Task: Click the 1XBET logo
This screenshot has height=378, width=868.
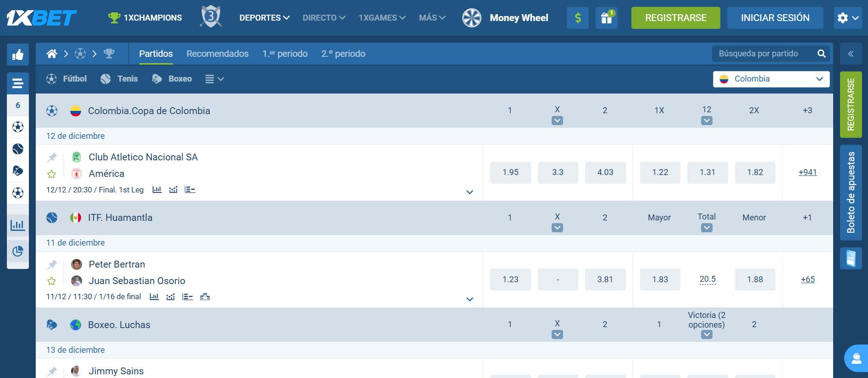Action: (x=41, y=18)
